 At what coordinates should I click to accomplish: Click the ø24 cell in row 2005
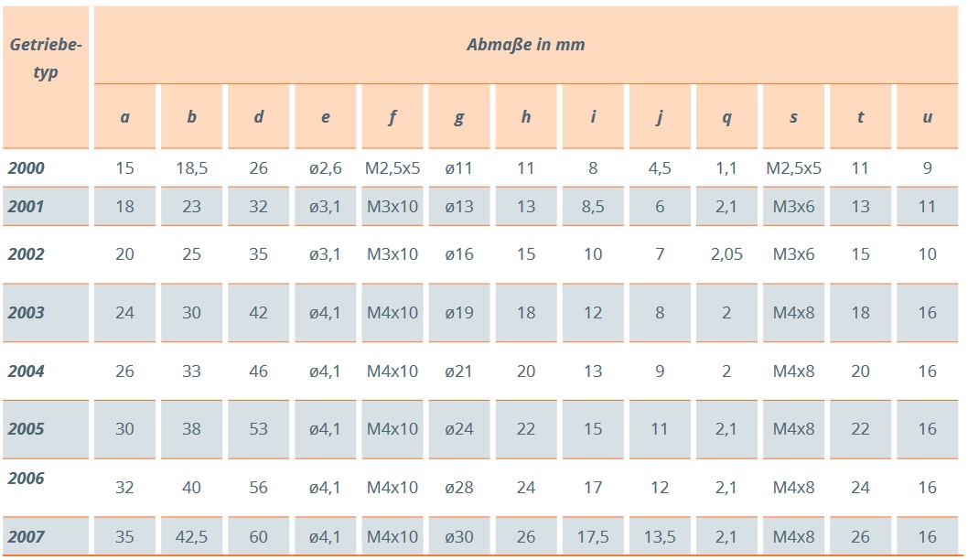click(x=458, y=429)
